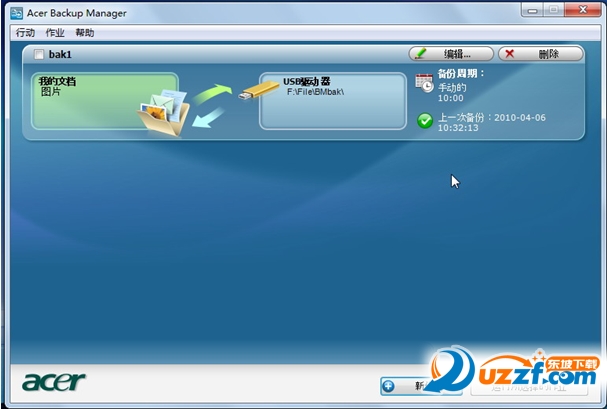The image size is (607, 409).
Task: Click the 上一次备份 date text
Action: 492,122
